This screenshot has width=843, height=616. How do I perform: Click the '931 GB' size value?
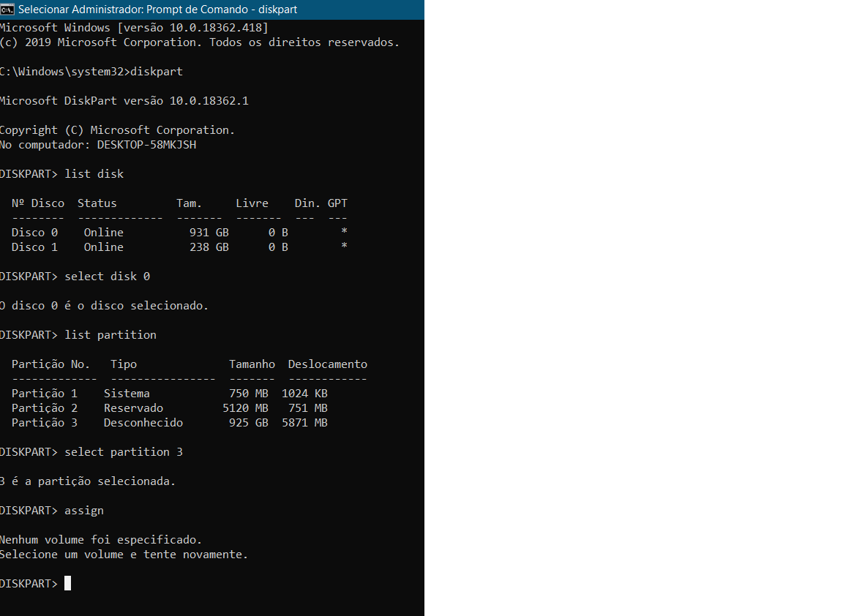209,232
